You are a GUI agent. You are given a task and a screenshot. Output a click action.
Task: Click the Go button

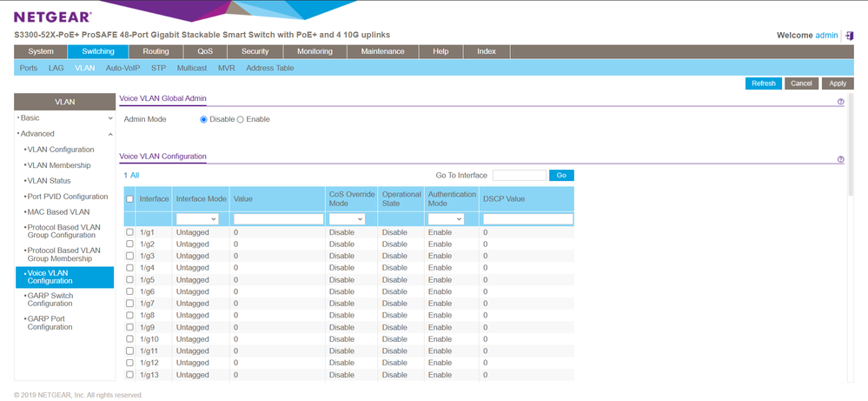561,175
